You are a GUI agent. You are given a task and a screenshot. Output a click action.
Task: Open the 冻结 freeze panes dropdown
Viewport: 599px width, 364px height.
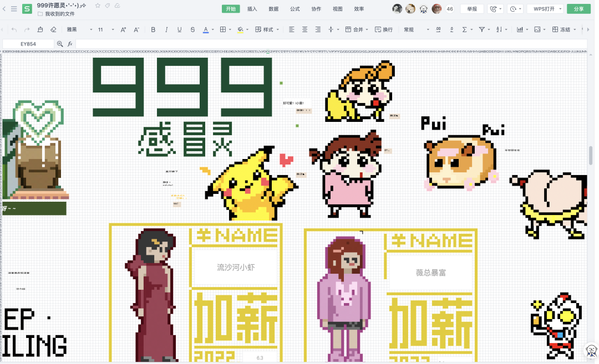click(x=564, y=29)
